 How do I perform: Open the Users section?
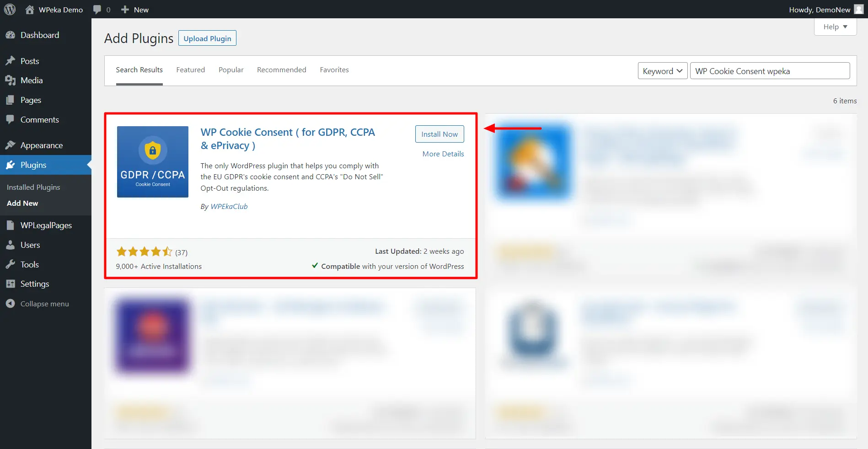[29, 245]
